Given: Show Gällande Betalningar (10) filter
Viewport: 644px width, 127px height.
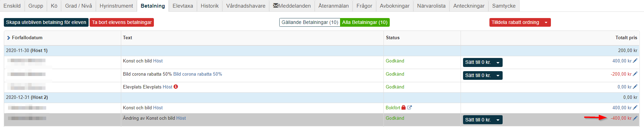Looking at the screenshot, I should click(310, 22).
